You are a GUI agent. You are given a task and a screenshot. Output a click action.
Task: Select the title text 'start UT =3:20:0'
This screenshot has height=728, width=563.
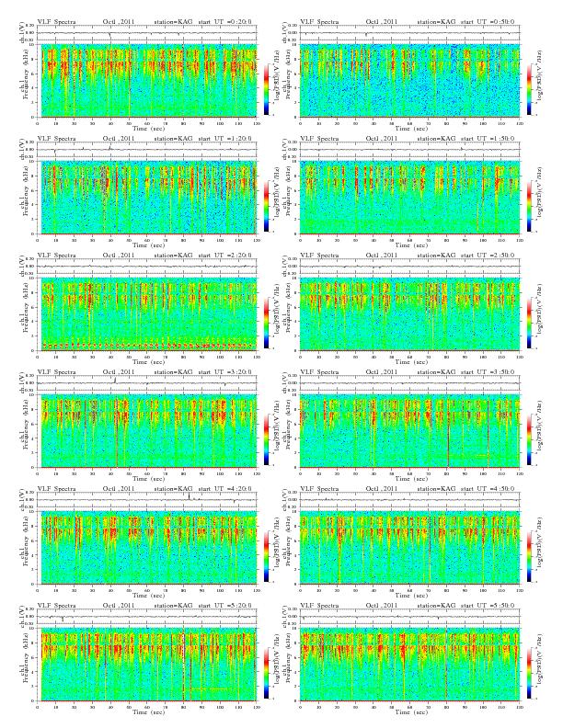(224, 372)
